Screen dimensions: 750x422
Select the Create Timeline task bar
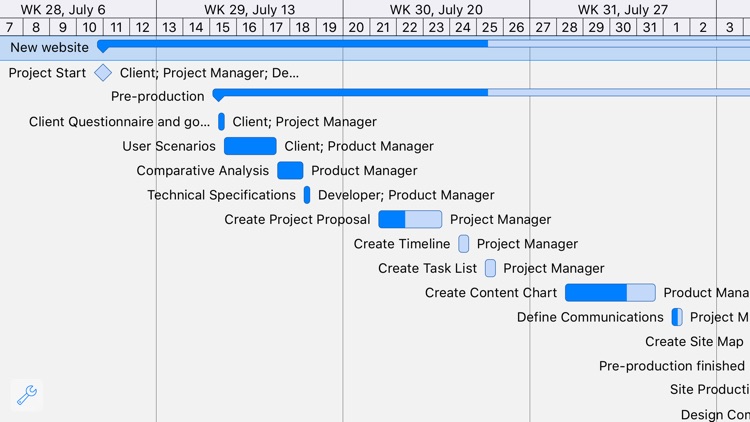(x=463, y=244)
